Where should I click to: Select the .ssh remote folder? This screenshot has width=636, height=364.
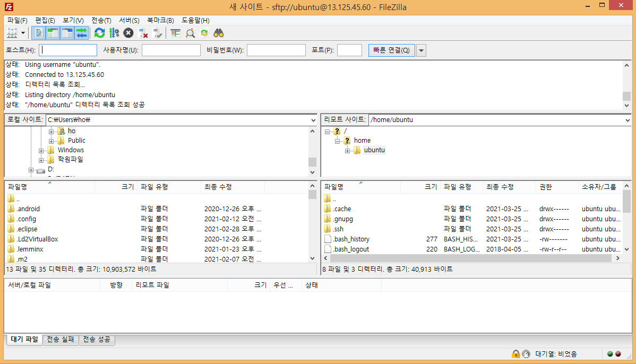point(338,229)
